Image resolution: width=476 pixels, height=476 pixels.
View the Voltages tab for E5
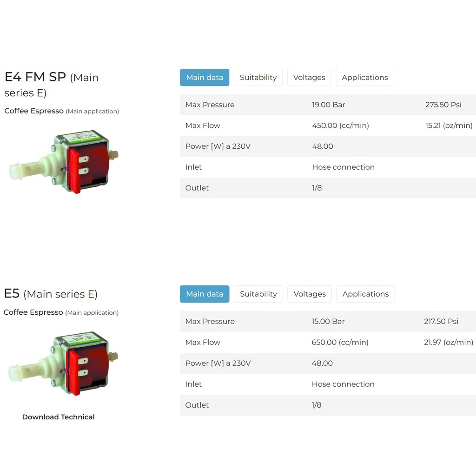(x=310, y=294)
